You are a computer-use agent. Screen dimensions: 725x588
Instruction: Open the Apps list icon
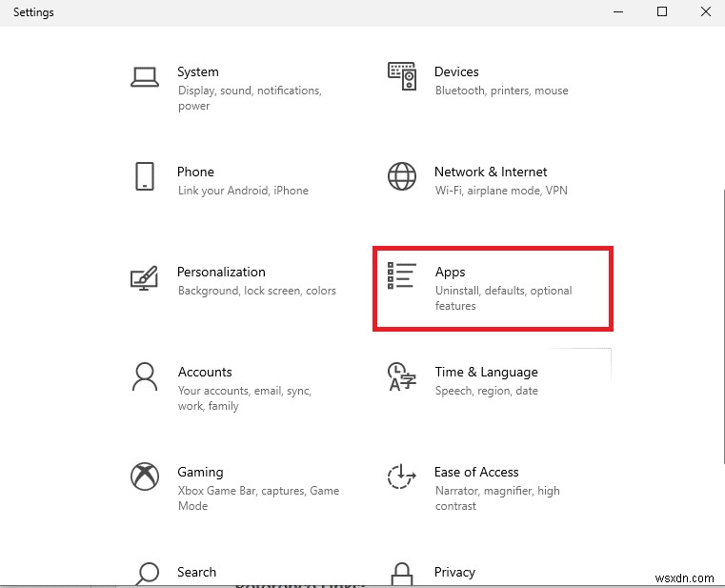(x=402, y=275)
